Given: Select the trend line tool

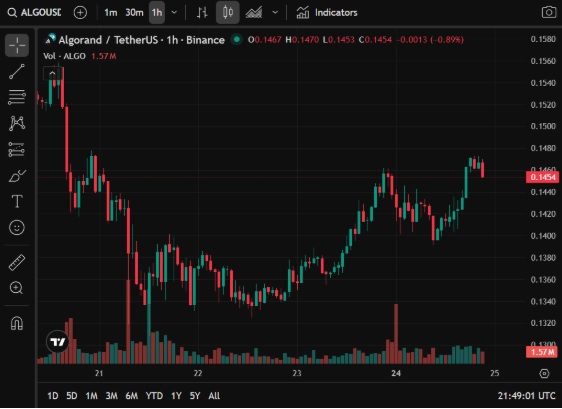Looking at the screenshot, I should click(x=17, y=72).
